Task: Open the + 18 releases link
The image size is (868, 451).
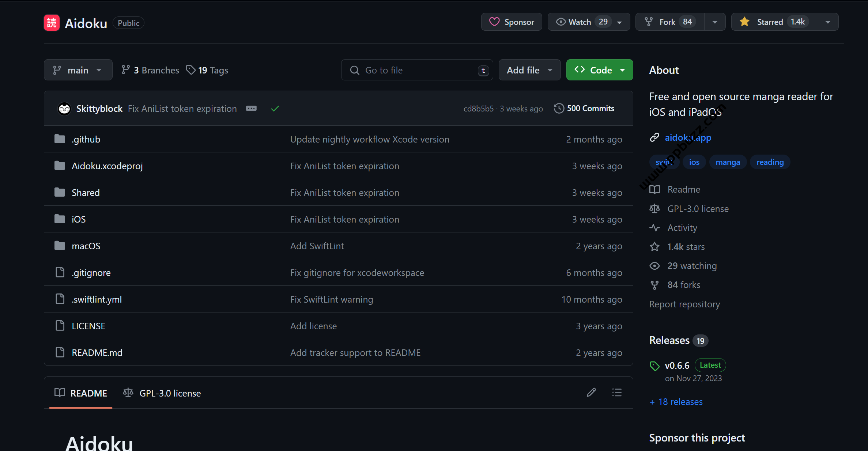Action: [x=676, y=402]
